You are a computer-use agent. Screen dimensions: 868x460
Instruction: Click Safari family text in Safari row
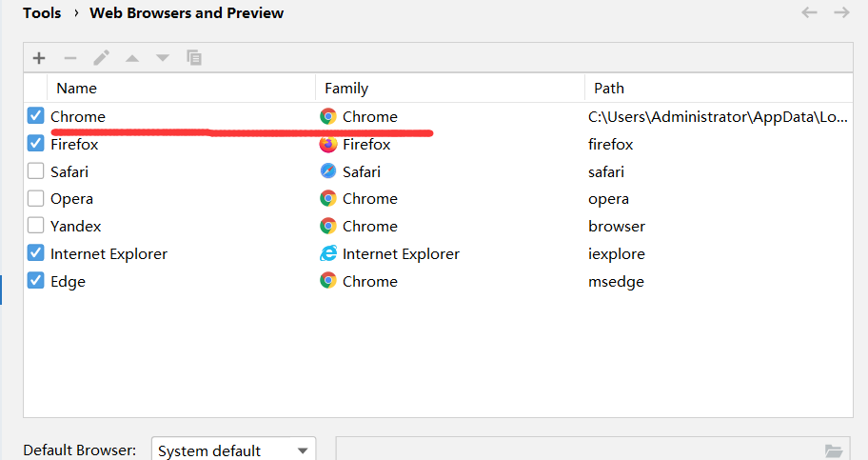(362, 171)
